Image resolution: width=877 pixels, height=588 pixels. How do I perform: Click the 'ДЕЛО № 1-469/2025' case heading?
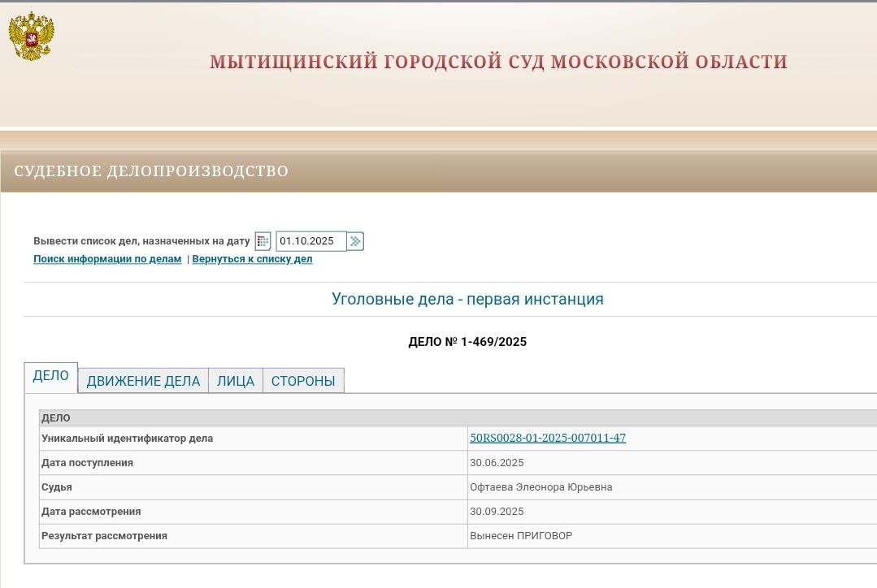click(x=467, y=342)
